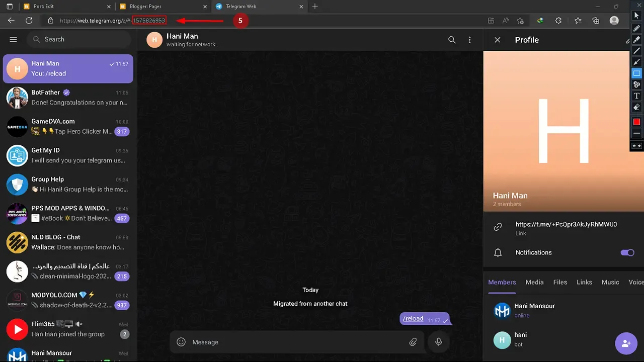Select the eraser annotation tool
The height and width of the screenshot is (362, 644).
pyautogui.click(x=636, y=107)
